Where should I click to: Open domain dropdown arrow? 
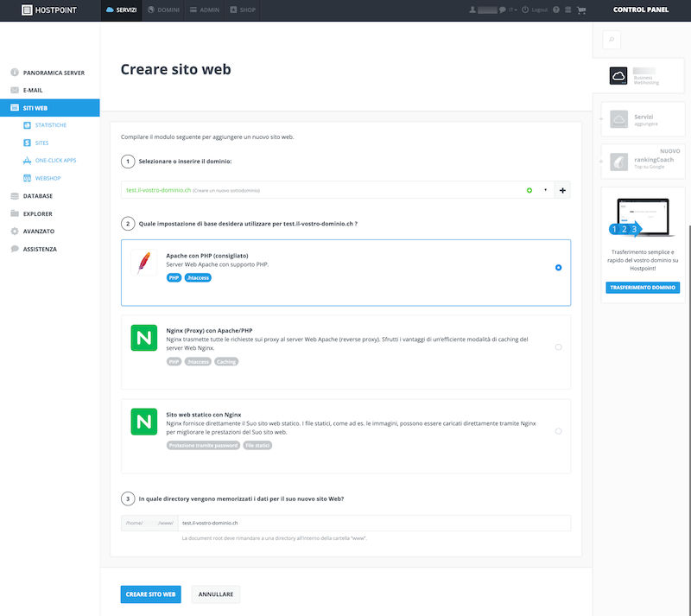545,190
